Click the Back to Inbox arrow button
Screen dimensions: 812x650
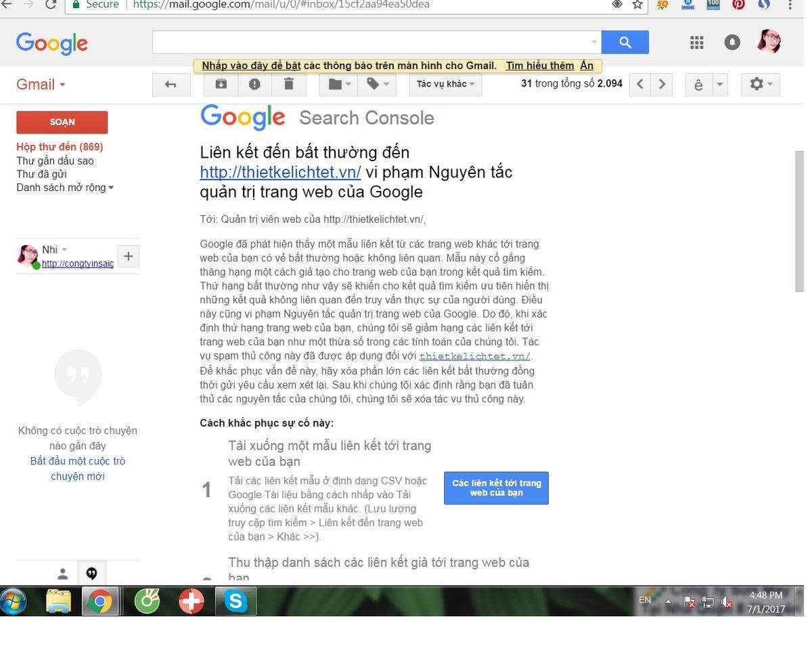(x=171, y=85)
